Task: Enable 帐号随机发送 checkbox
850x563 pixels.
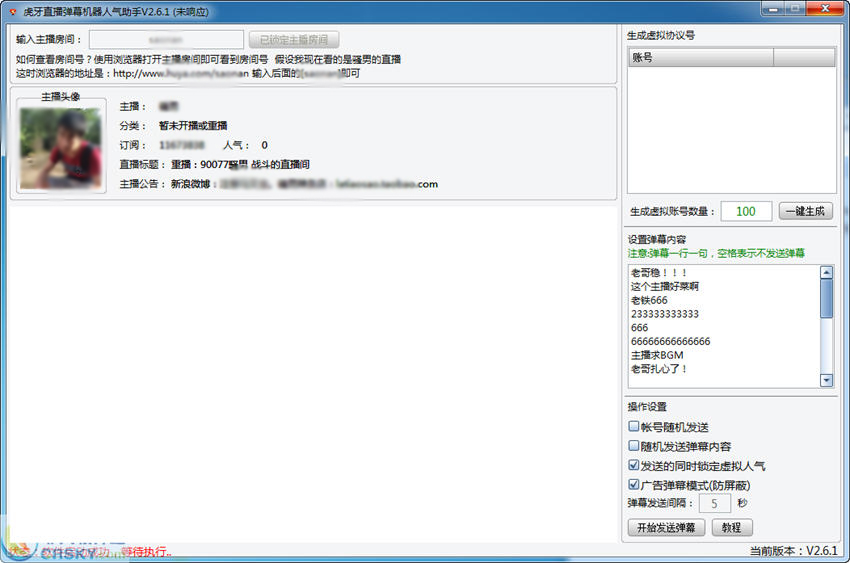Action: [x=633, y=426]
